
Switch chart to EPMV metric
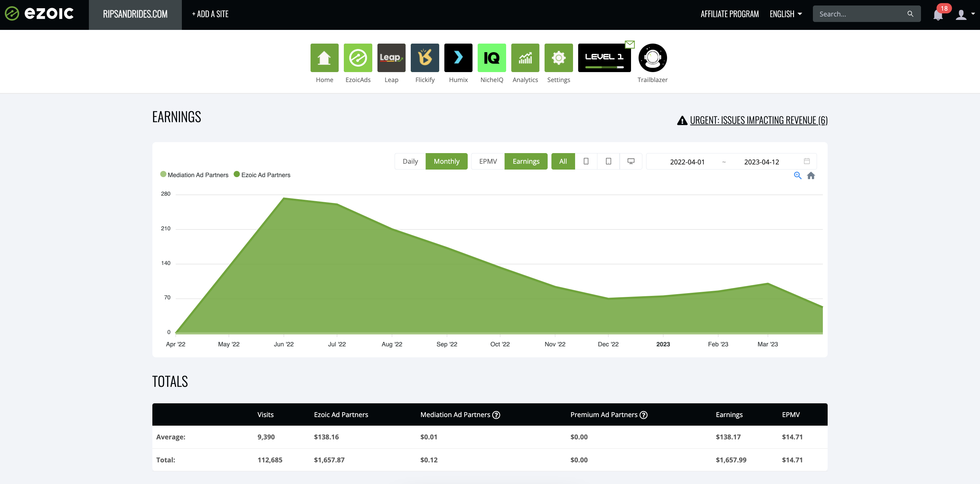pos(488,161)
